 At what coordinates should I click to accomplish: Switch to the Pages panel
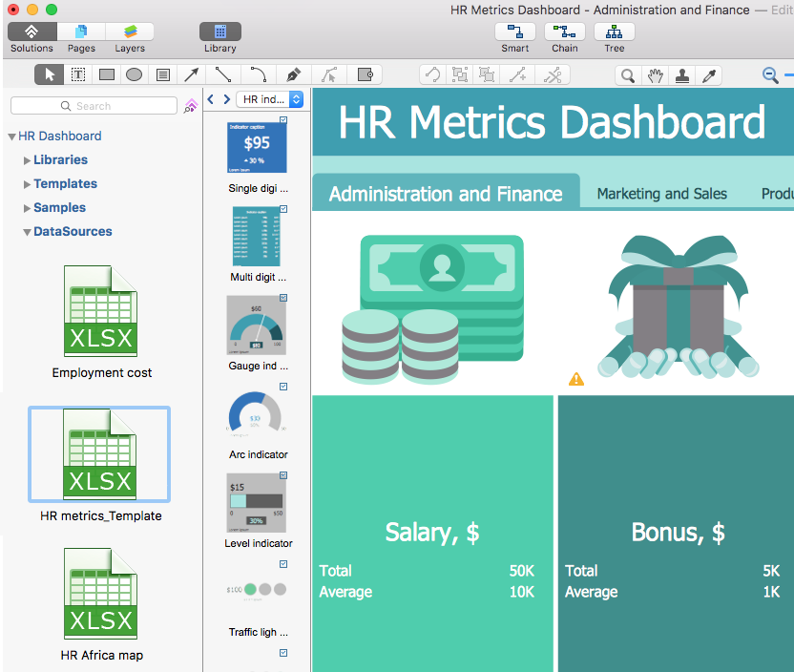click(81, 31)
